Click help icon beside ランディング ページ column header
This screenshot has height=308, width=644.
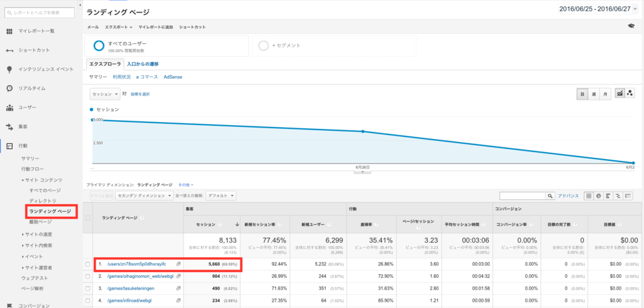[142, 217]
